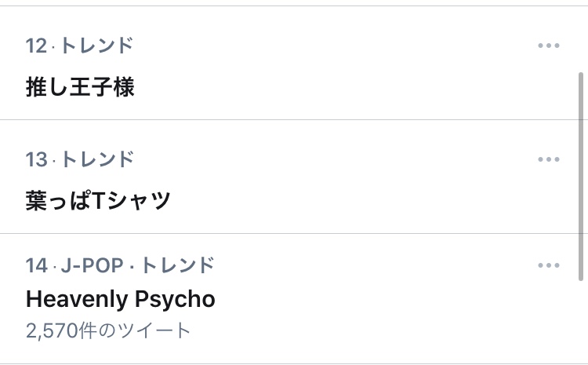588x365 pixels.
Task: View the Heavenly Psycho trend
Action: pyautogui.click(x=120, y=299)
